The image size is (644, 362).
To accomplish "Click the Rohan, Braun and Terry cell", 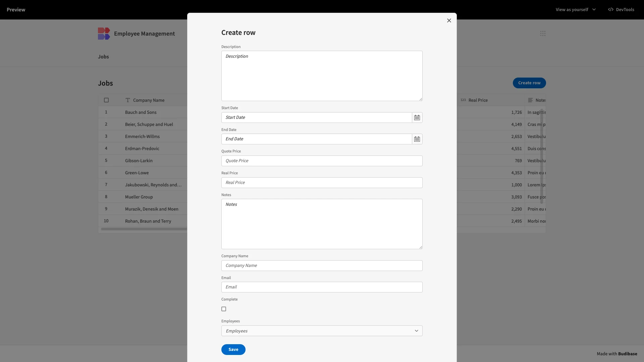I will click(148, 221).
